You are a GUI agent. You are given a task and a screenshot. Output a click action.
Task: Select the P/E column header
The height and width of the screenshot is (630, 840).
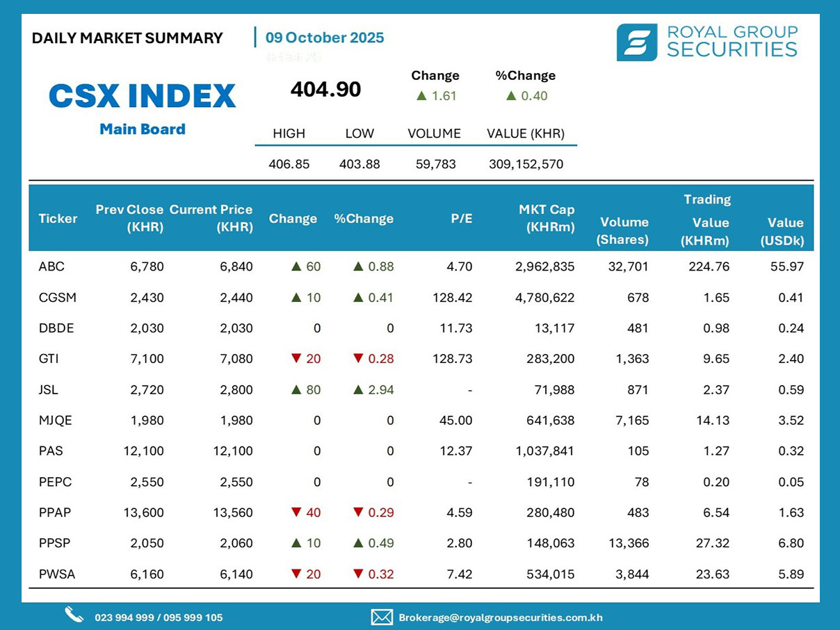pyautogui.click(x=461, y=218)
